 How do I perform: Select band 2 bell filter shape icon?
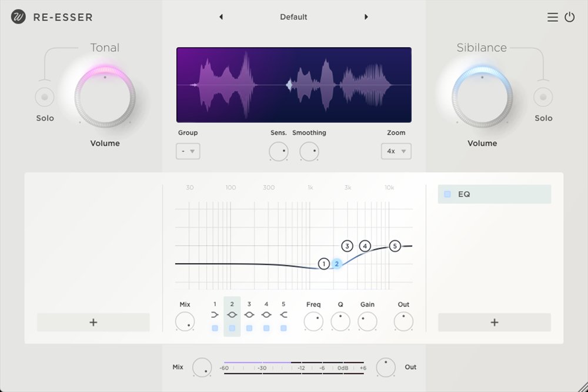click(232, 315)
